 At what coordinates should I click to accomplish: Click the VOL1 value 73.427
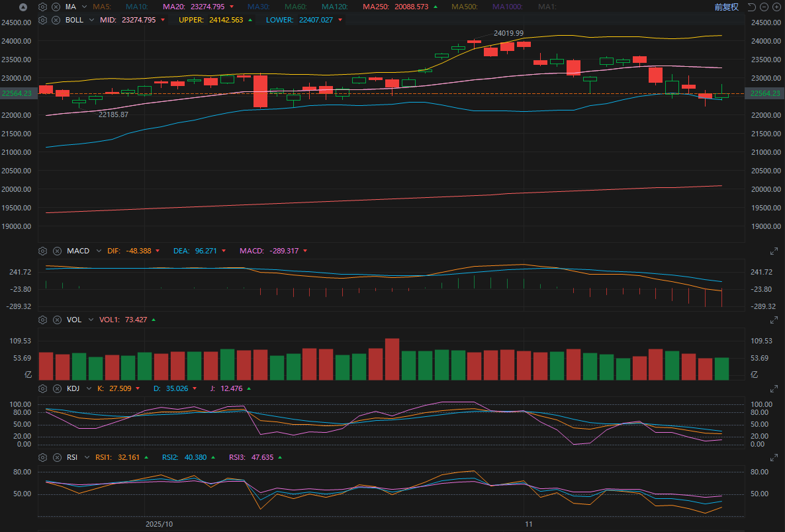pyautogui.click(x=136, y=320)
